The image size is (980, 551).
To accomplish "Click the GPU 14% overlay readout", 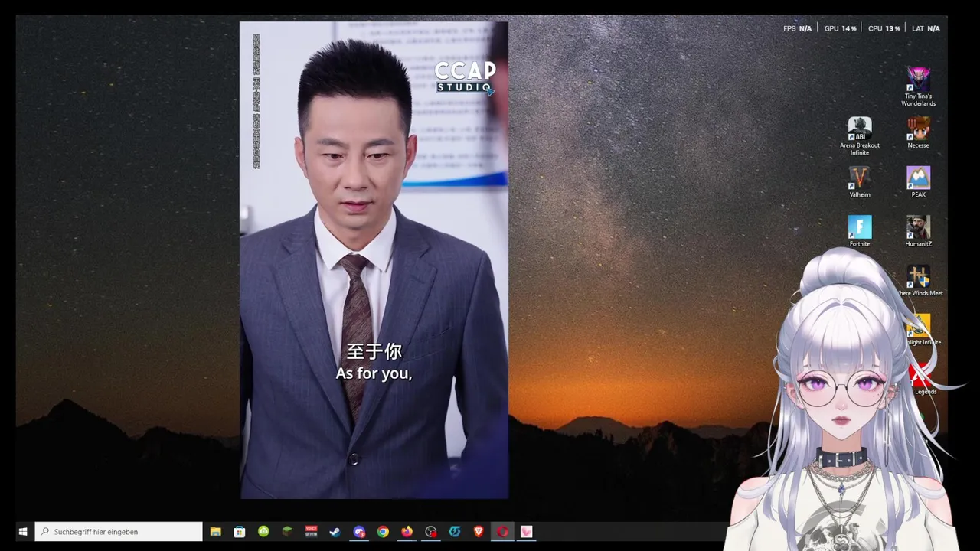I will pyautogui.click(x=840, y=28).
